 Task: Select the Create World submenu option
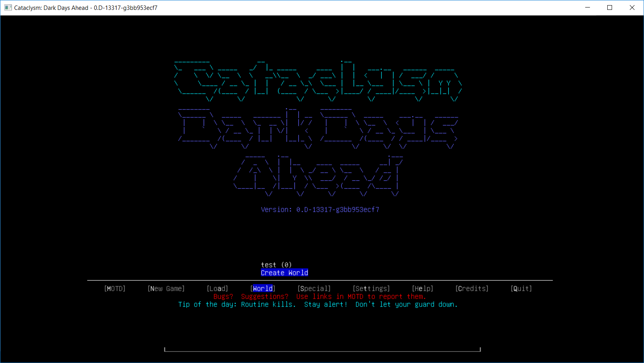pos(285,273)
